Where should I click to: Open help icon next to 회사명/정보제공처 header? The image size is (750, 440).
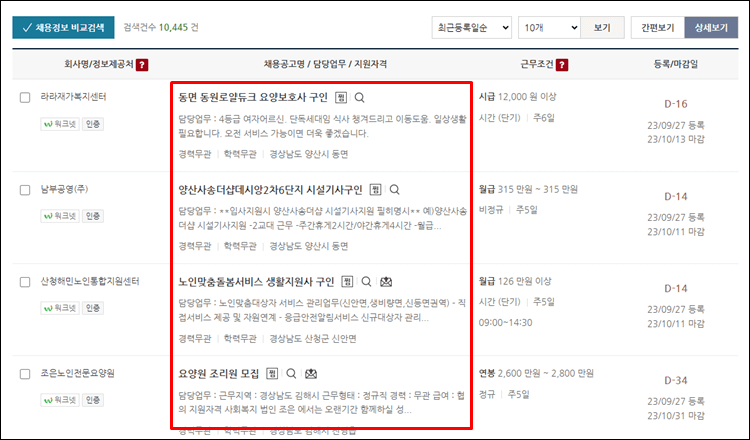coord(142,65)
